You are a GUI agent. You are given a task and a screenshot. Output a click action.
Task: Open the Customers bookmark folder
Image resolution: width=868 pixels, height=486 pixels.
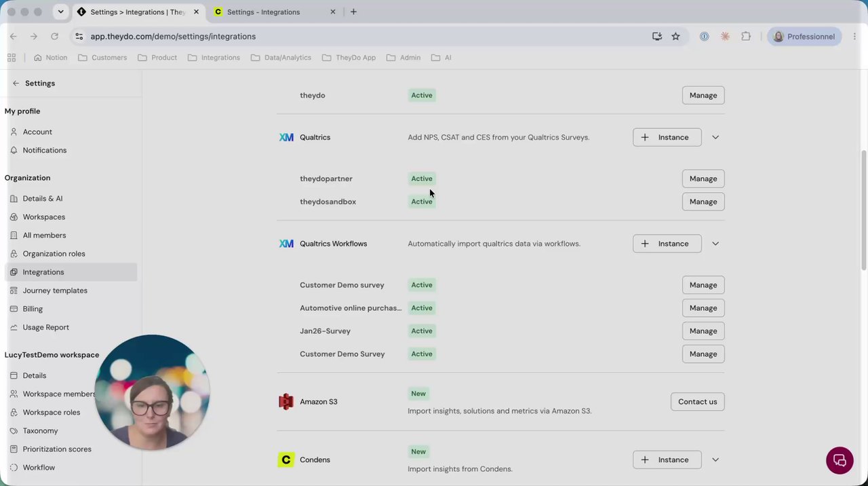[102, 58]
